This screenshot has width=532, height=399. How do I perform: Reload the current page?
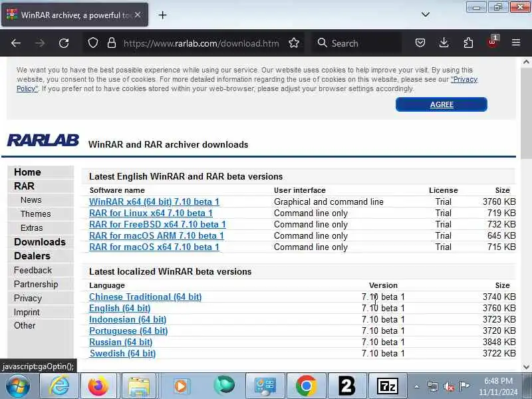click(64, 43)
